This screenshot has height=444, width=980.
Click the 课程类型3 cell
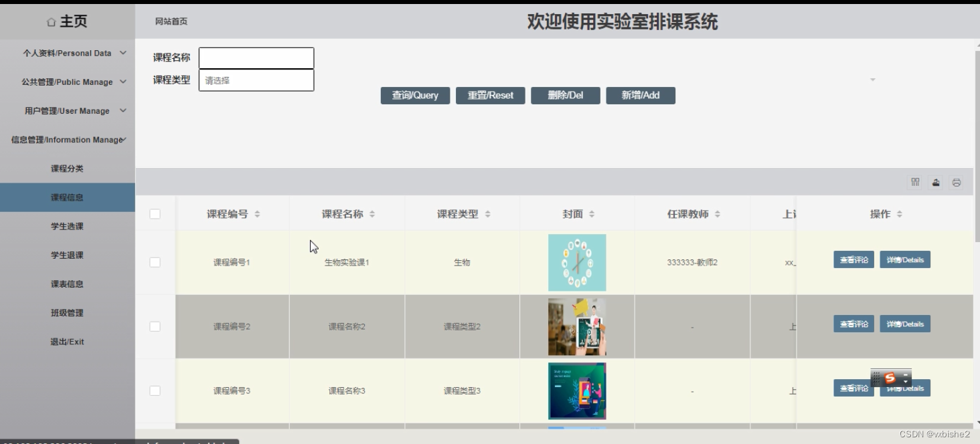pyautogui.click(x=462, y=391)
